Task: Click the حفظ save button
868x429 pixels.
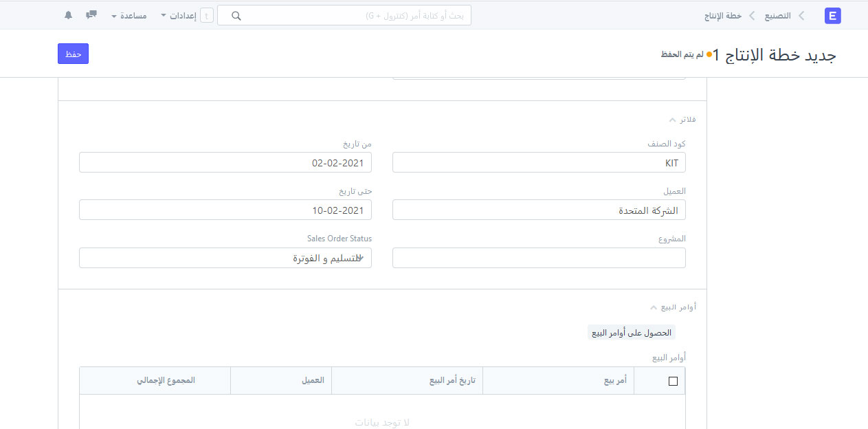Action: (73, 54)
